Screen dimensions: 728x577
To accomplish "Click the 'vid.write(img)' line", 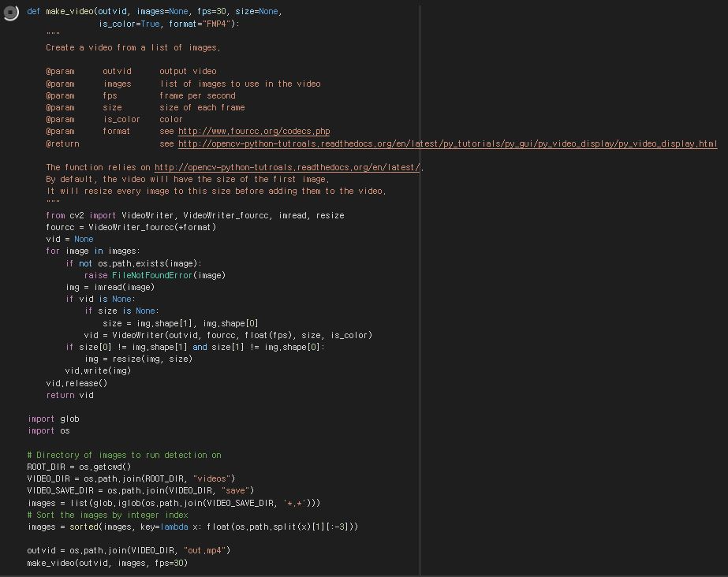I will (x=98, y=371).
